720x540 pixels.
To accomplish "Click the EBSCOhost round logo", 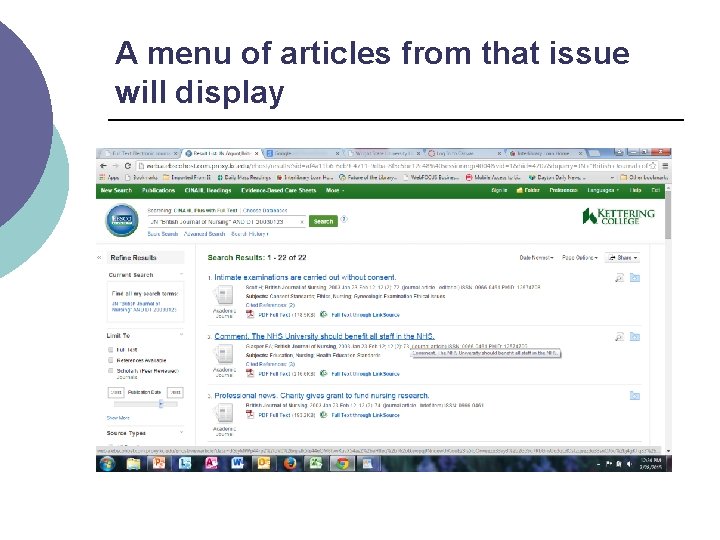I will (x=122, y=220).
